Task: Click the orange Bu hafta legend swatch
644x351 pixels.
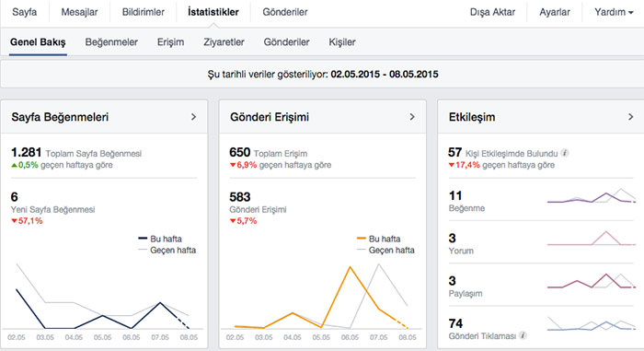Action: tap(362, 239)
